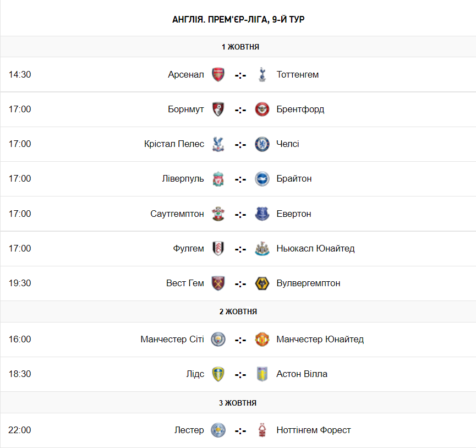The width and height of the screenshot is (476, 448).
Task: Click the Arsenal club crest
Action: (x=218, y=75)
